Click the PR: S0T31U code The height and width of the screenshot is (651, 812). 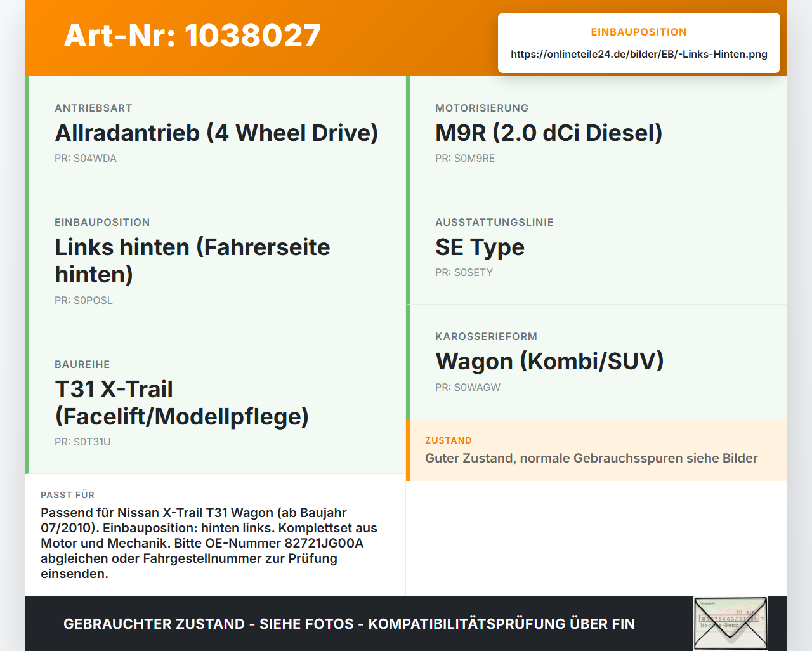(82, 442)
